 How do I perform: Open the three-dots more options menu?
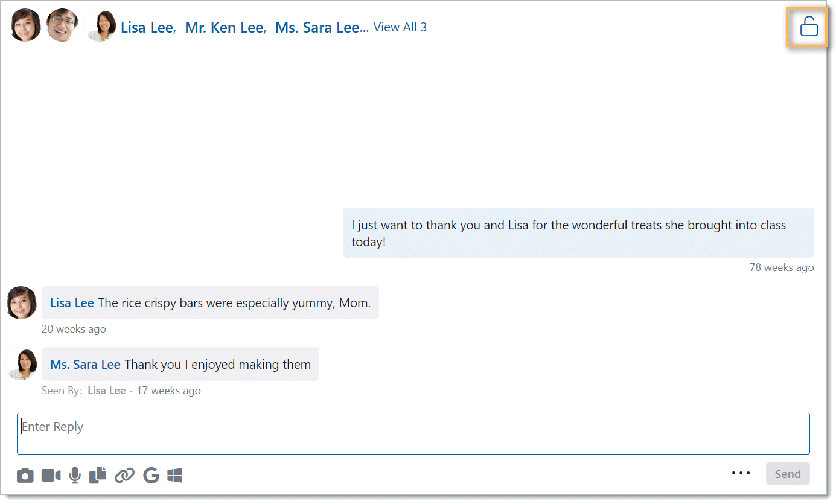(x=741, y=473)
